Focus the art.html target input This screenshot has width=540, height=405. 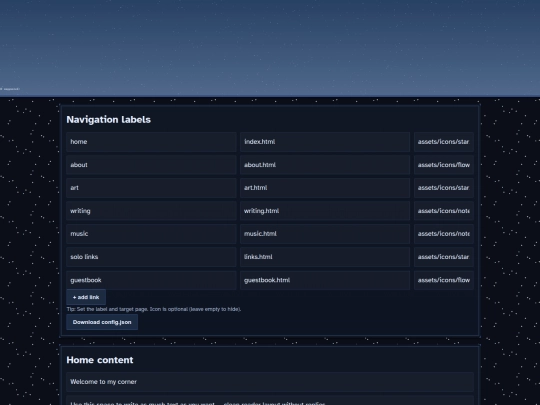(325, 188)
